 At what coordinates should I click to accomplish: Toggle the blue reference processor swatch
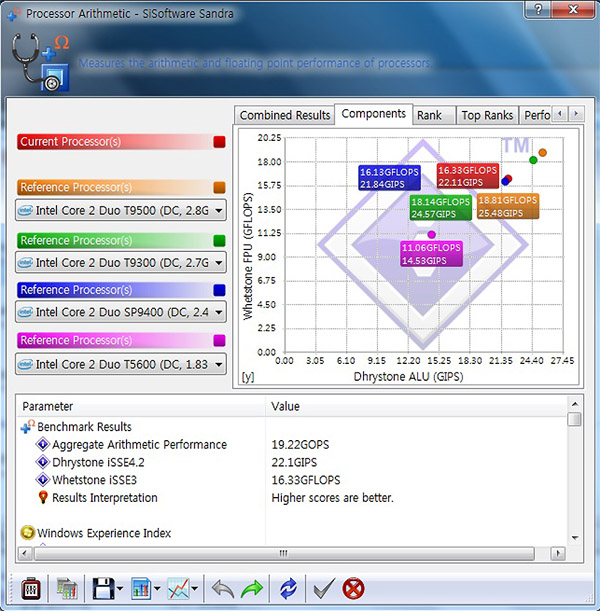click(219, 290)
